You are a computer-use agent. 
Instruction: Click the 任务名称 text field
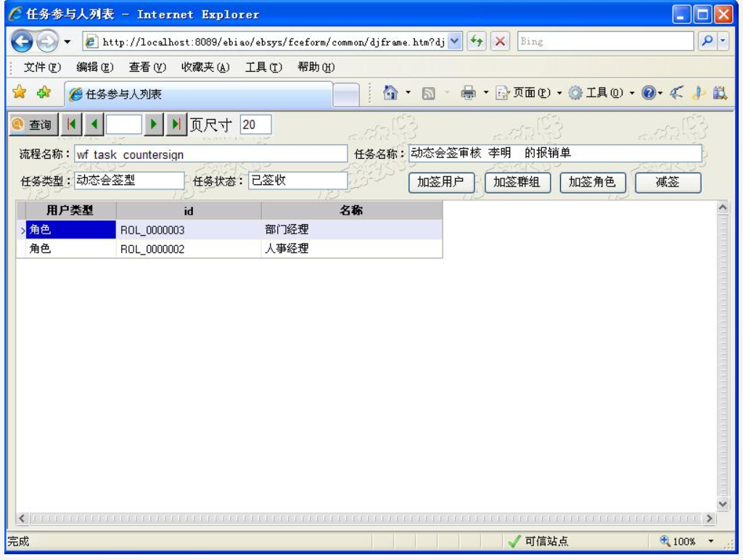pyautogui.click(x=555, y=153)
